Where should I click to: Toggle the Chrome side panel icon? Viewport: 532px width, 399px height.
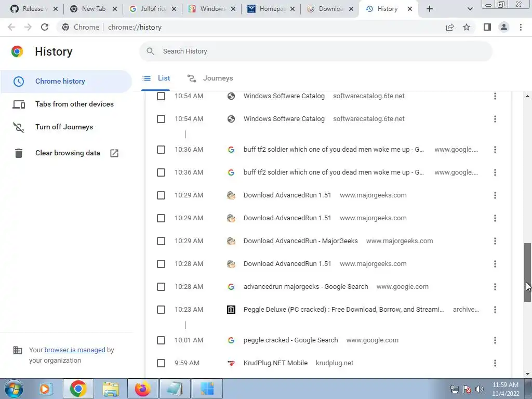pos(487,27)
